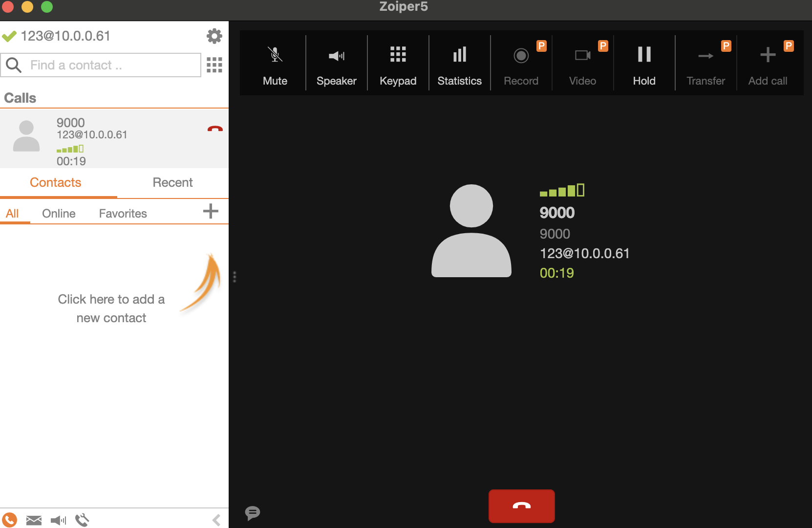
Task: Collapse the sidebar with bottom chevron
Action: tap(216, 520)
